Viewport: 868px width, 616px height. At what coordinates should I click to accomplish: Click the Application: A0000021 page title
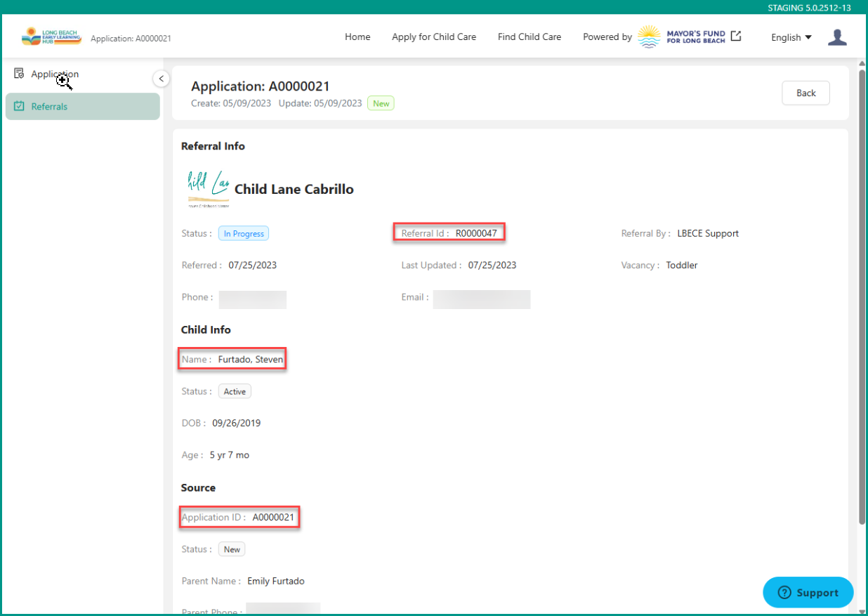point(261,86)
